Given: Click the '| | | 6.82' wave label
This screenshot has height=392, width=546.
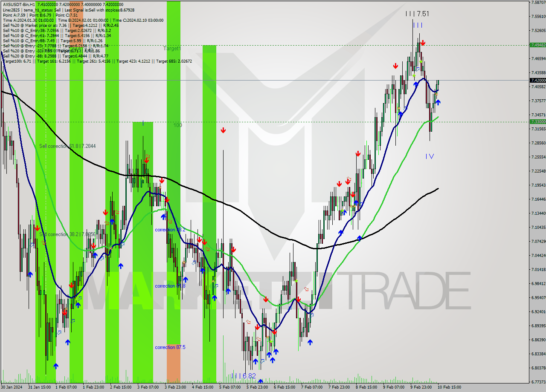Looking at the screenshot, I should tap(243, 376).
